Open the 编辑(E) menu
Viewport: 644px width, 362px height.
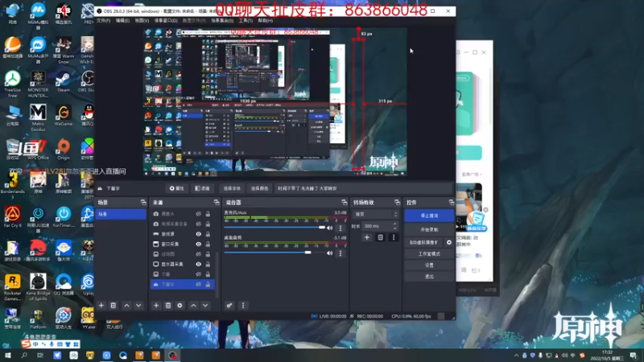click(x=122, y=21)
